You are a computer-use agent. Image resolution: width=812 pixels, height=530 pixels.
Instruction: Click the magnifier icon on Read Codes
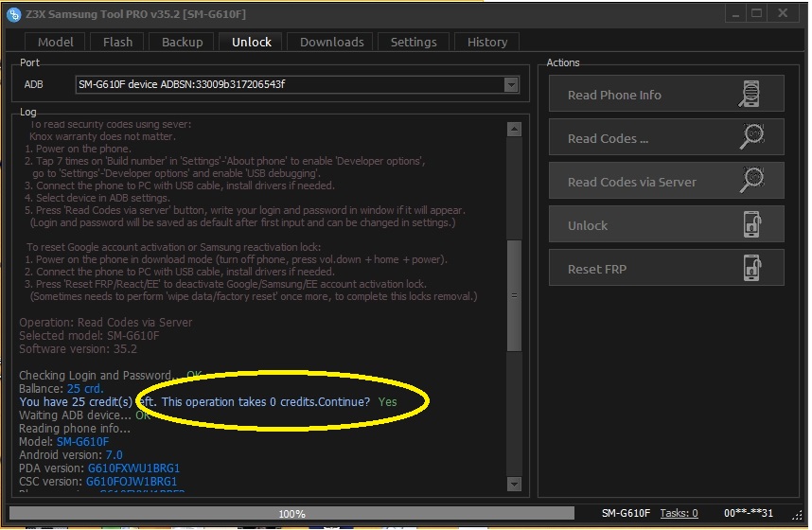(751, 137)
